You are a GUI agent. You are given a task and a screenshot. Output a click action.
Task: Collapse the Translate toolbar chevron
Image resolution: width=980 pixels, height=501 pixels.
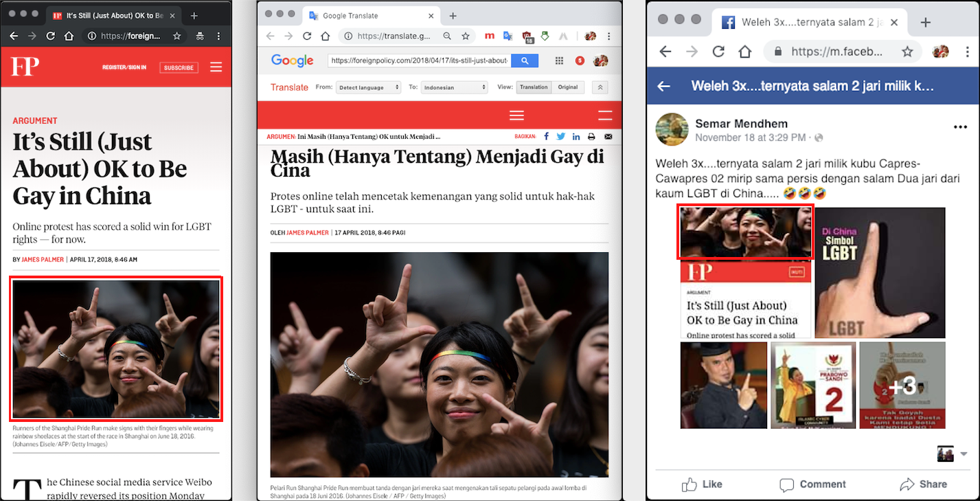(x=601, y=87)
